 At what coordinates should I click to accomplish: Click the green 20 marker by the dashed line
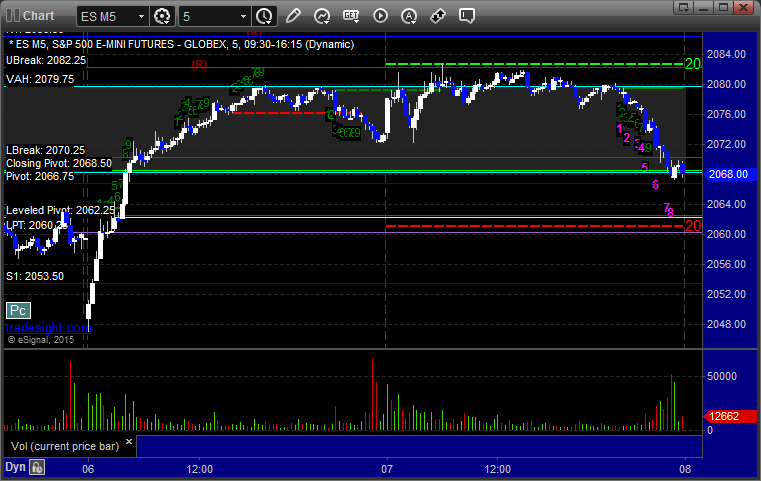(x=693, y=64)
